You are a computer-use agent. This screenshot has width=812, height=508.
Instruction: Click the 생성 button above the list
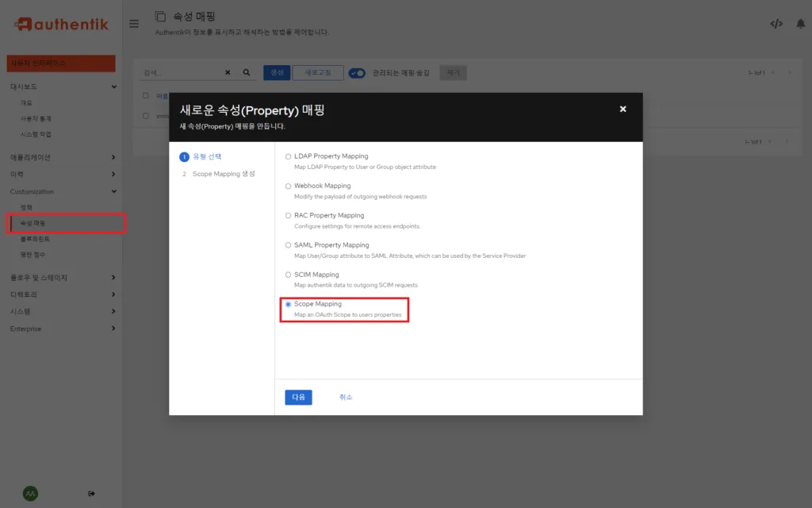click(x=276, y=72)
